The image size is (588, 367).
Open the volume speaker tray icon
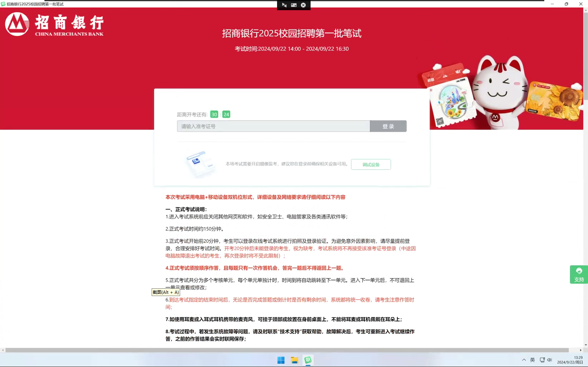click(549, 360)
